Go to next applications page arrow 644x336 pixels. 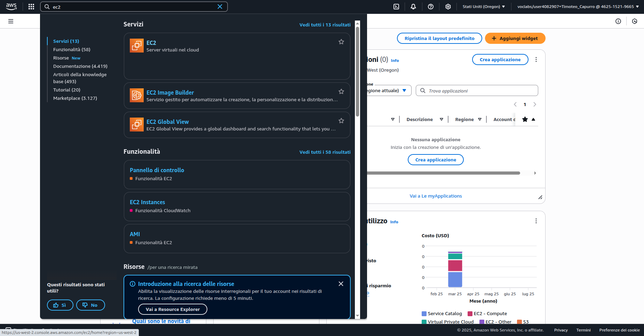[535, 104]
